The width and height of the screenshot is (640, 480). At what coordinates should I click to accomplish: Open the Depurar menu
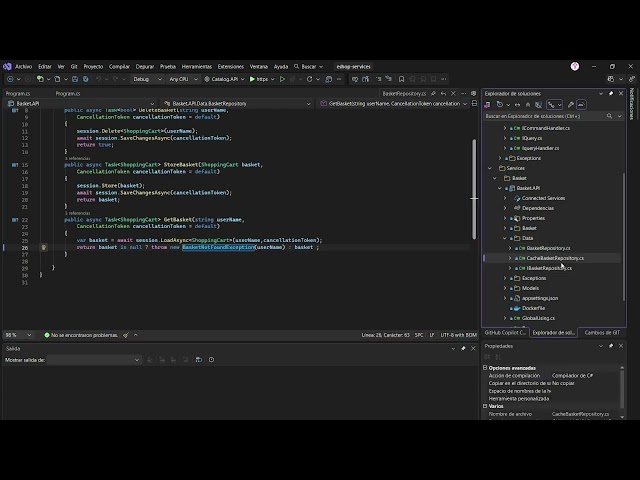click(145, 67)
